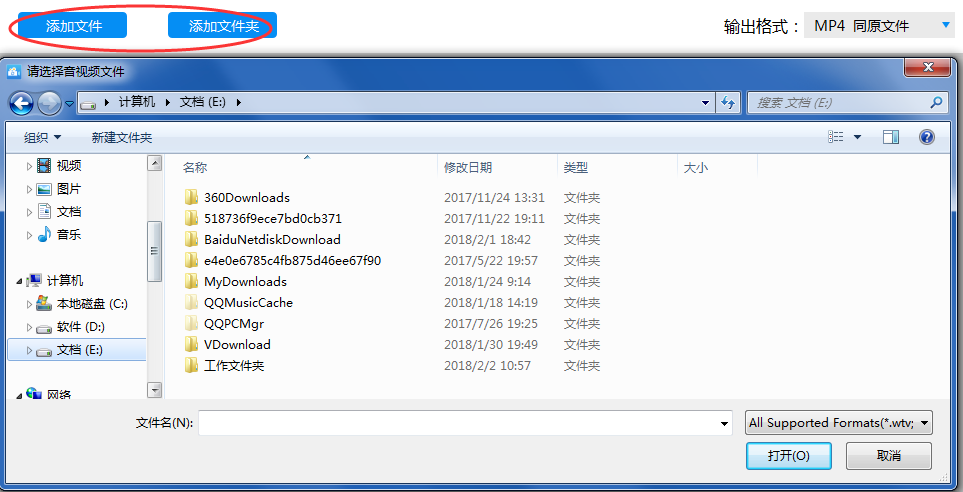Click the navigation pane scroll down arrow
This screenshot has width=963, height=492.
155,389
